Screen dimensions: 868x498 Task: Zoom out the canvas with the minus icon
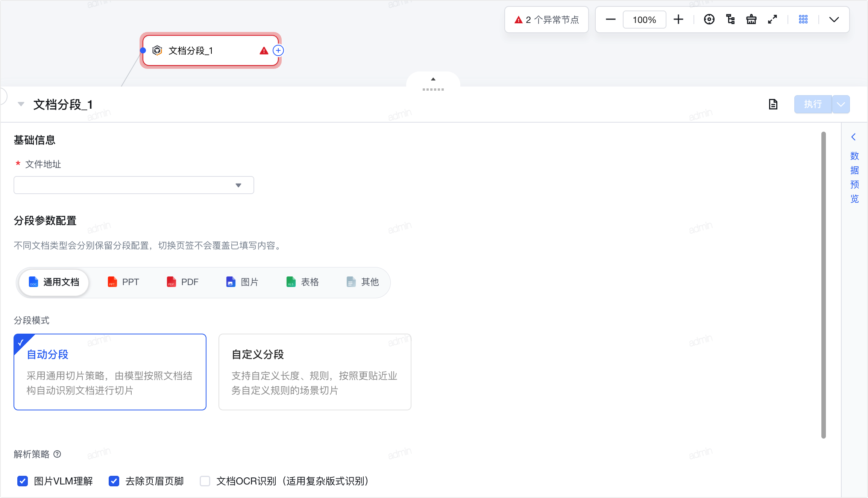(611, 20)
